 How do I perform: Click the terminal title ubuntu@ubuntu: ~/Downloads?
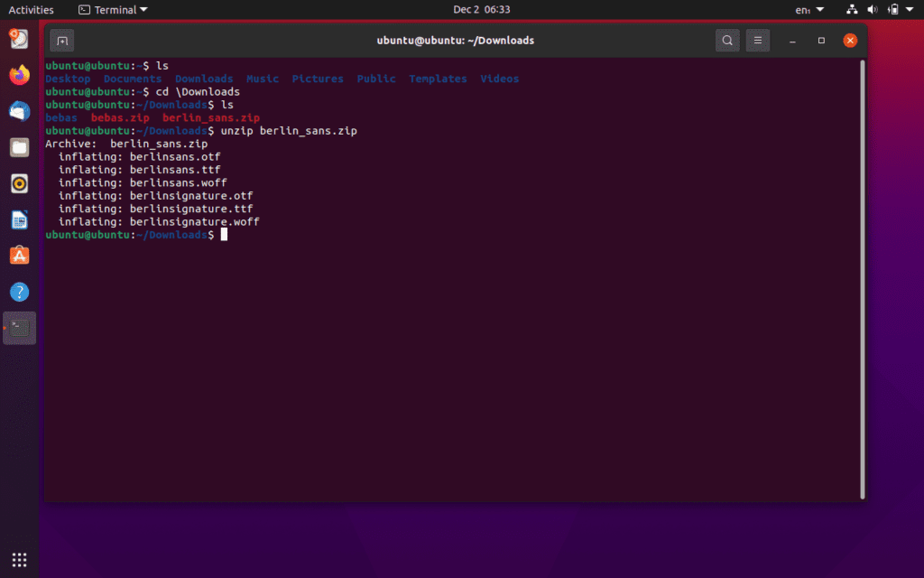456,41
